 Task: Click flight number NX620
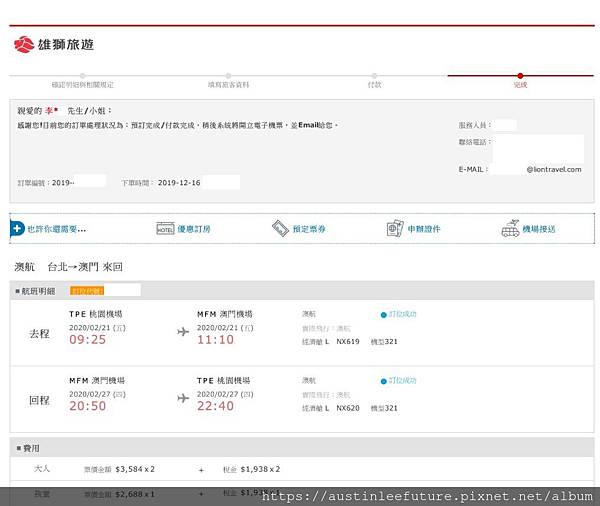click(348, 408)
